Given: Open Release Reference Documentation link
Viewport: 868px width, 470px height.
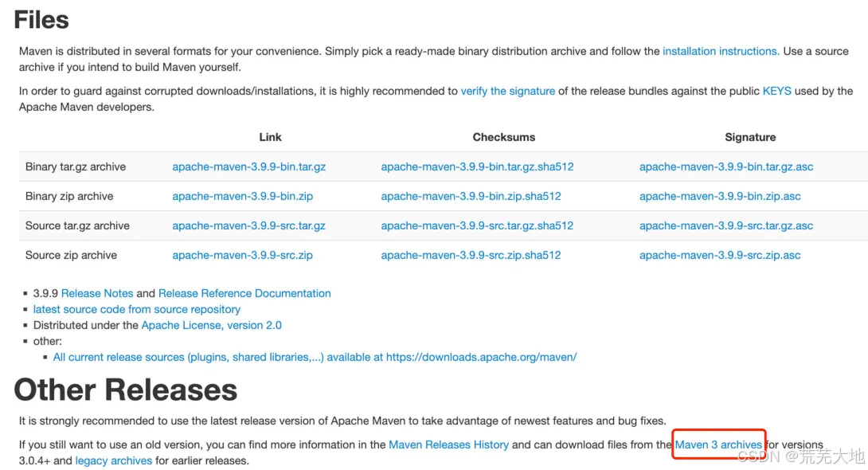Looking at the screenshot, I should click(x=244, y=293).
